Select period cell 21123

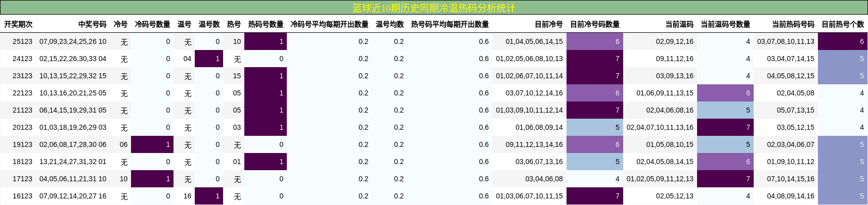click(22, 110)
